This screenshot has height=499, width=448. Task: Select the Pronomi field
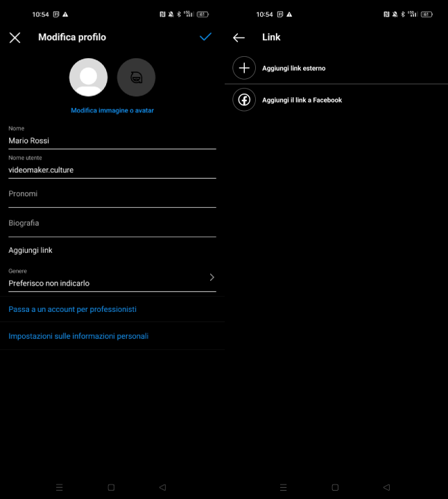coord(112,194)
